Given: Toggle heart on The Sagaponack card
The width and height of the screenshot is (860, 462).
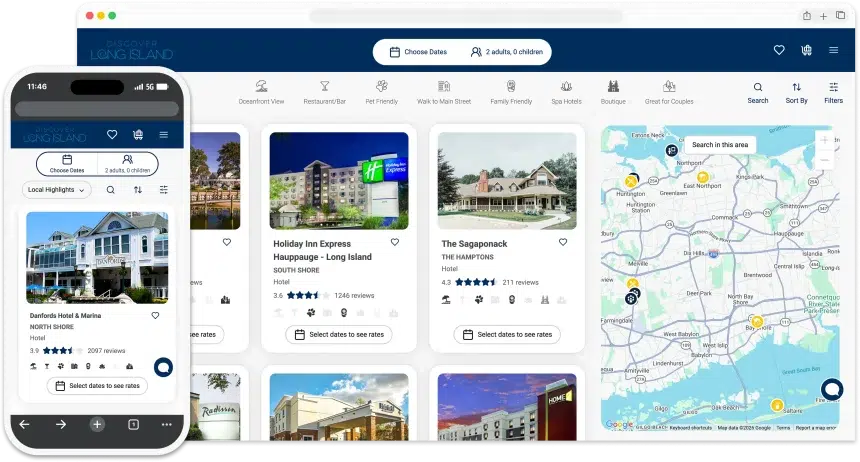Looking at the screenshot, I should tap(563, 242).
